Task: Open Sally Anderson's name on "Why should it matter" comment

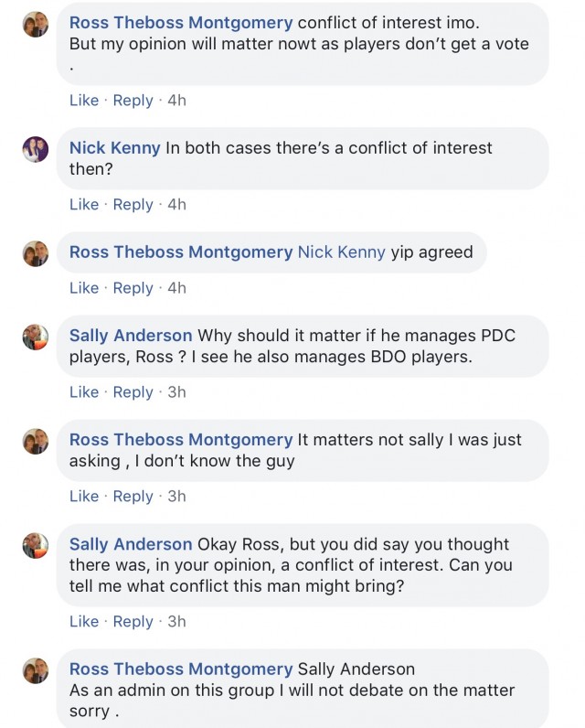Action: (x=131, y=336)
